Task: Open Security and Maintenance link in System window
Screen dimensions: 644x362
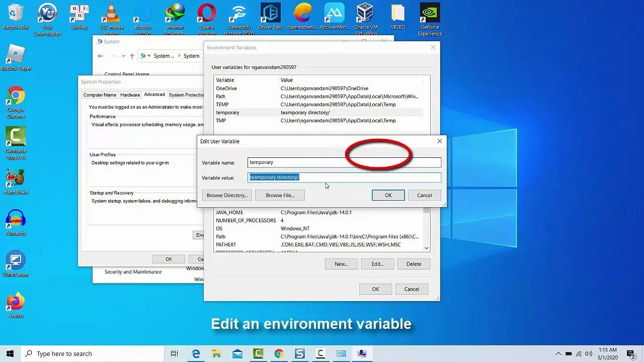Action: 133,272
